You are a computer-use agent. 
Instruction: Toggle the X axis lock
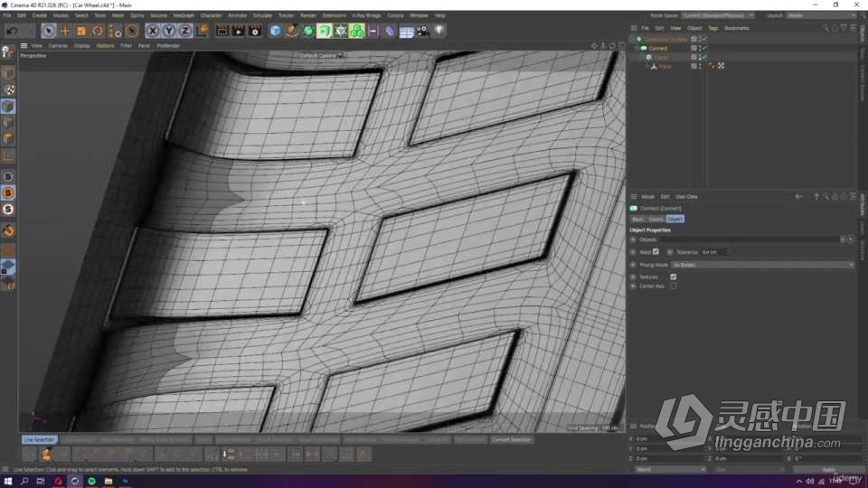[x=152, y=31]
